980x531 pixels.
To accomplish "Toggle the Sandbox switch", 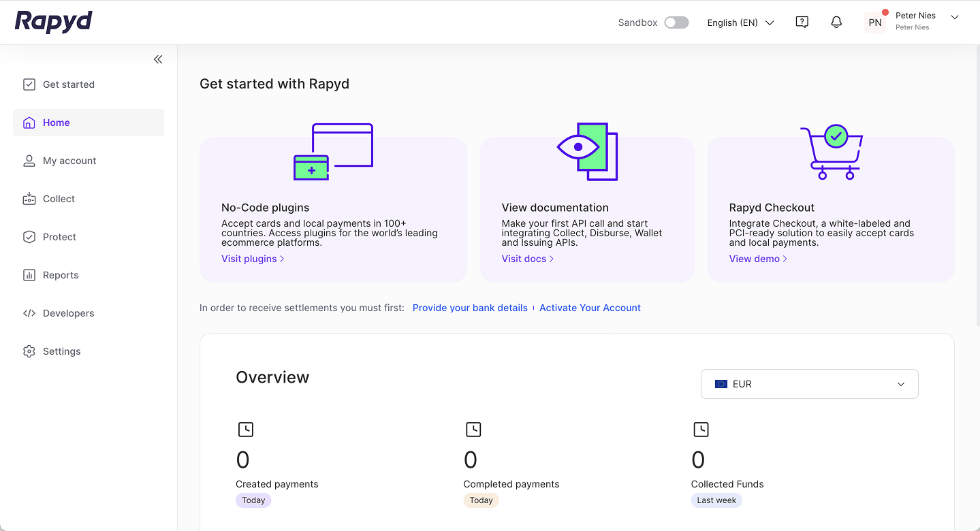I will pos(676,22).
